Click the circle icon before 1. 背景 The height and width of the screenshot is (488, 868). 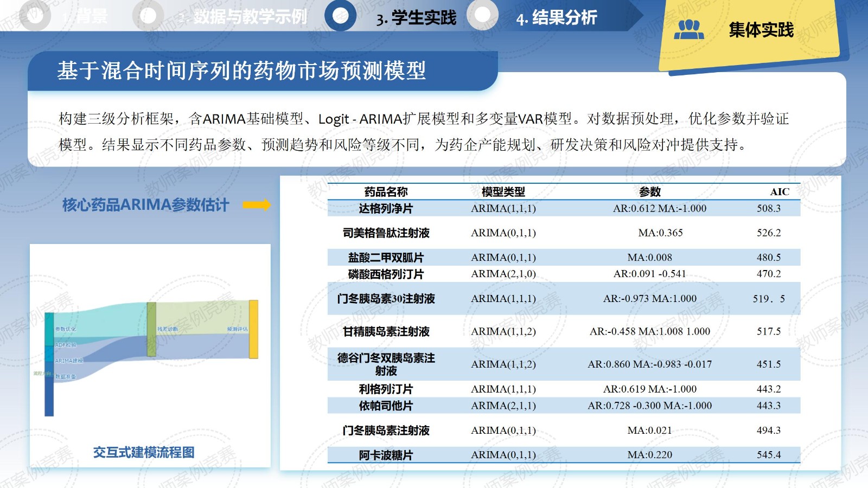34,16
